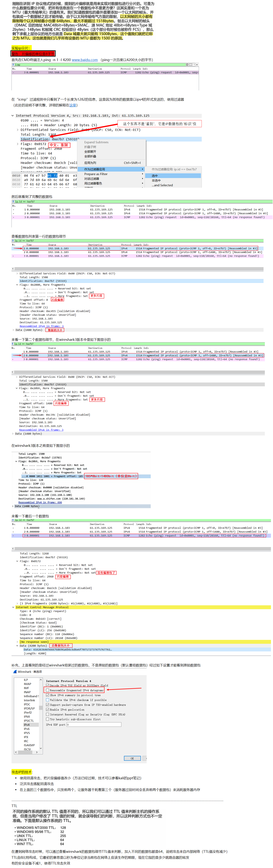Click the bookmark icon in the icmp filter bar
Image resolution: width=273 pixels, height=868 pixels.
[x=13, y=65]
